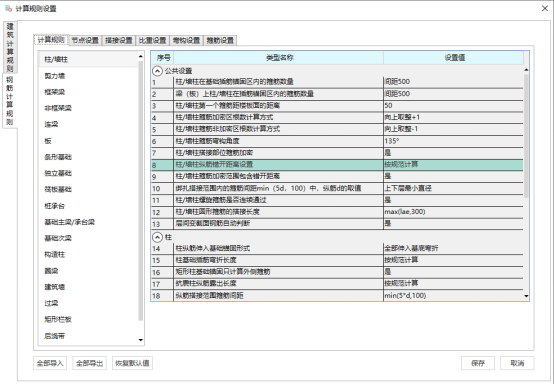This screenshot has height=385, width=554.
Task: Select row 17 抗震柱纵筋露出长度
Action: tap(337, 284)
